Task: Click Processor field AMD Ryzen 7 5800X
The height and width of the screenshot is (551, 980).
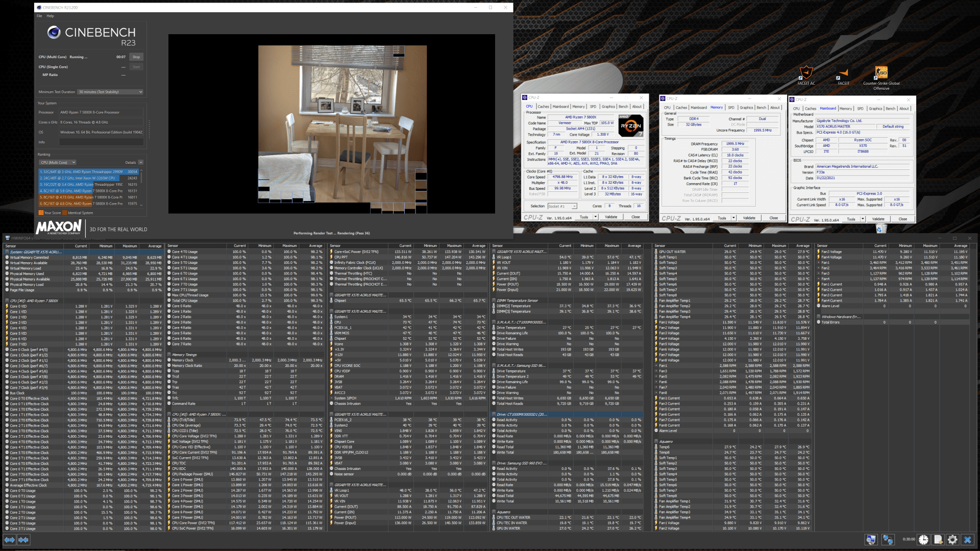Action: click(101, 113)
